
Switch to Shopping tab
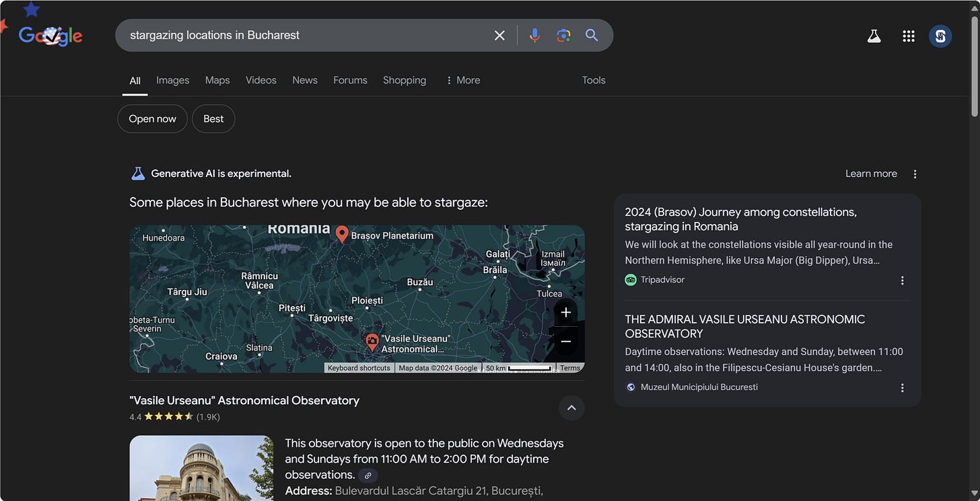pos(405,80)
